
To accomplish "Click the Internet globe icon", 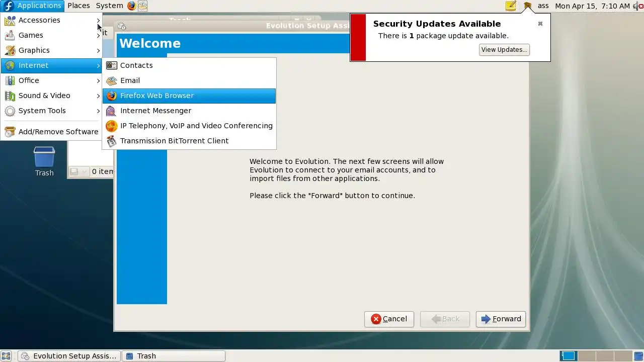I will (10, 65).
